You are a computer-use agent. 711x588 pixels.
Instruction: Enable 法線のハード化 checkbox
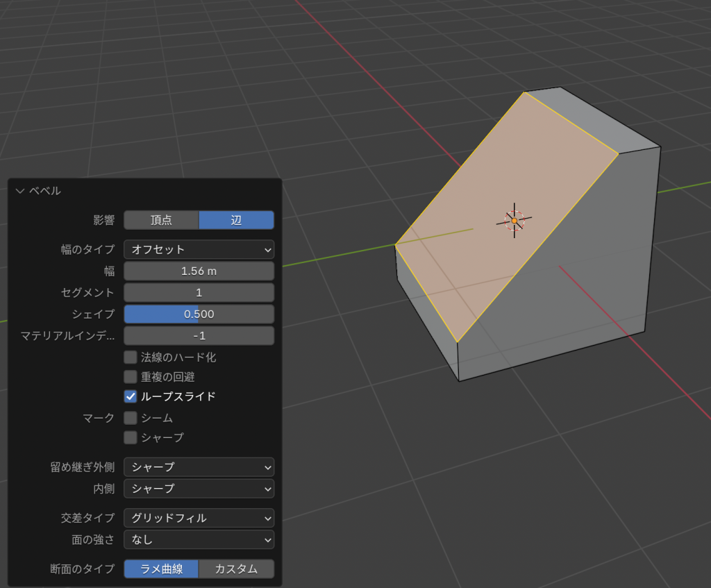(x=131, y=358)
